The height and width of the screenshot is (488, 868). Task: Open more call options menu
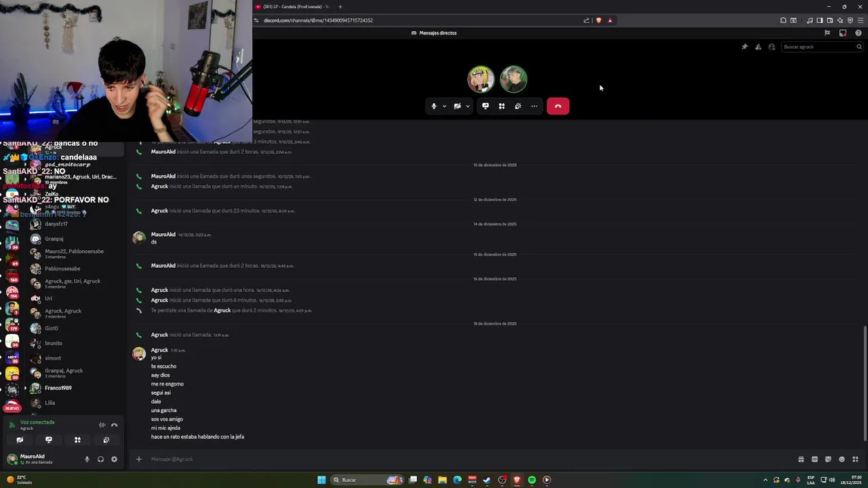tap(534, 106)
